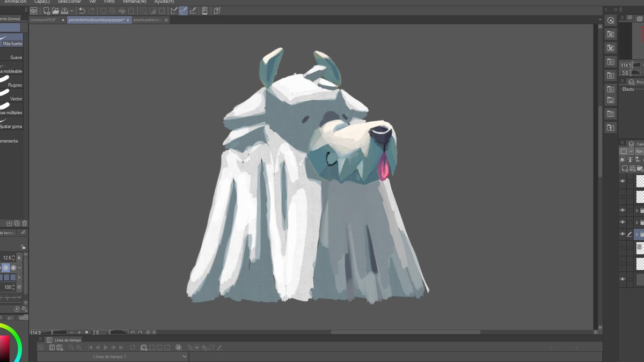
Task: Jump to last frame in timeline
Action: (121, 348)
